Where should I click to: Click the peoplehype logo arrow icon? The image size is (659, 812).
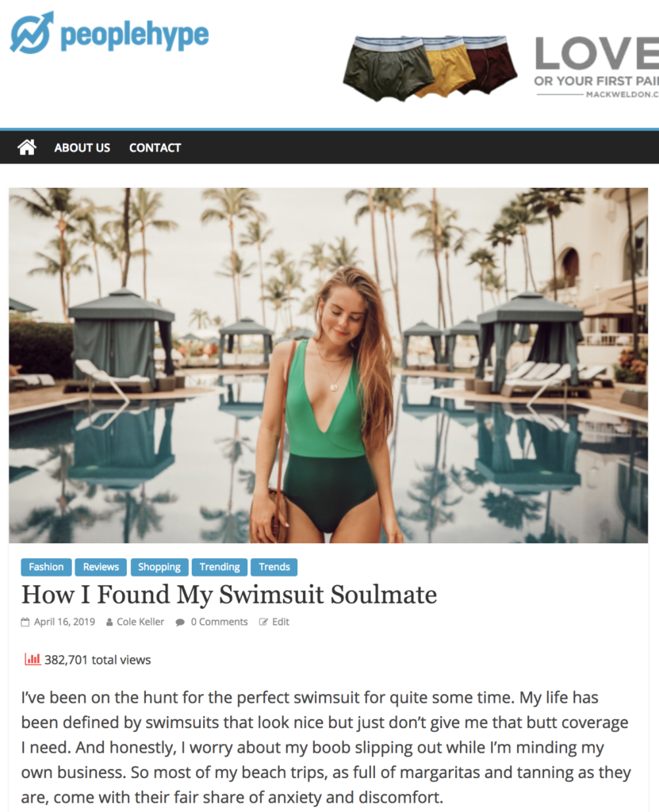pyautogui.click(x=33, y=33)
